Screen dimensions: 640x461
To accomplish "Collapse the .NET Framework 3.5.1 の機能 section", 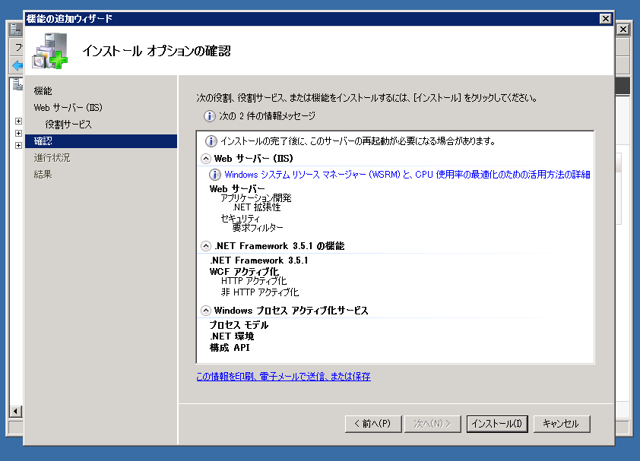I will [206, 246].
